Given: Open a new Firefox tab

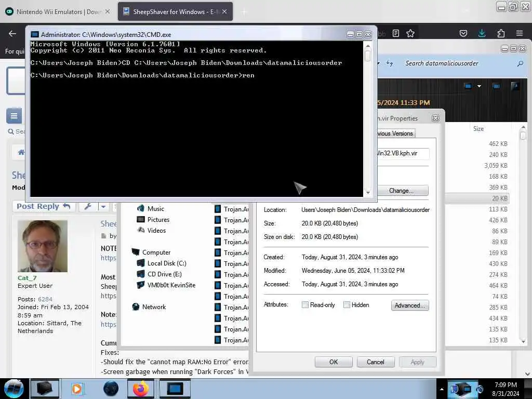Looking at the screenshot, I should tap(244, 12).
